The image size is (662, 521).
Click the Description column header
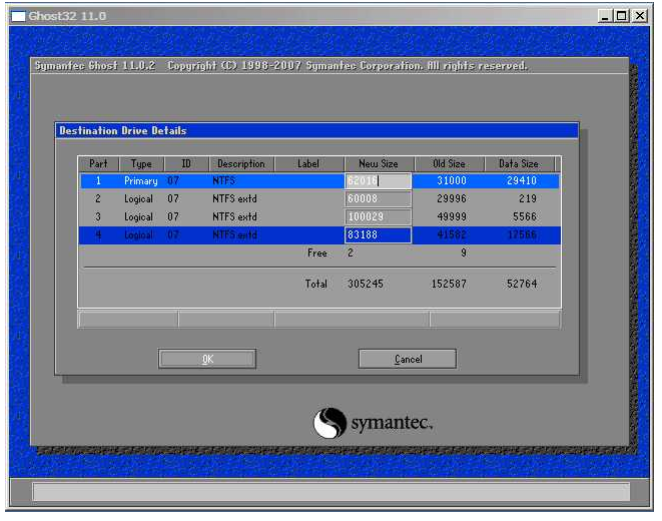(240, 163)
